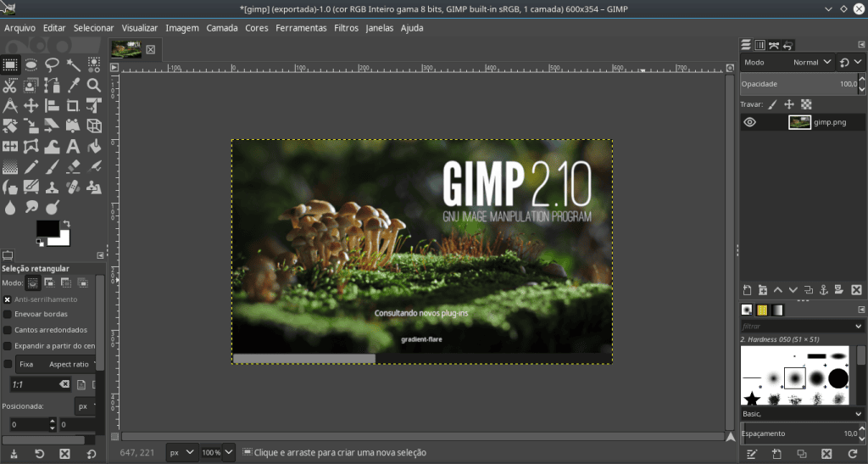
Task: Toggle lock position and size icon
Action: point(789,104)
